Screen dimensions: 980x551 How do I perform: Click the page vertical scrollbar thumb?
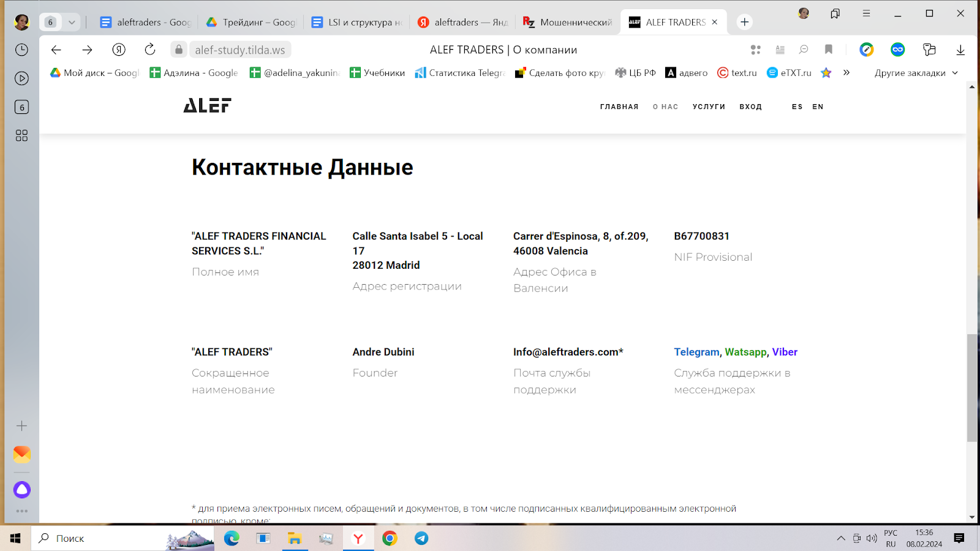click(x=972, y=388)
